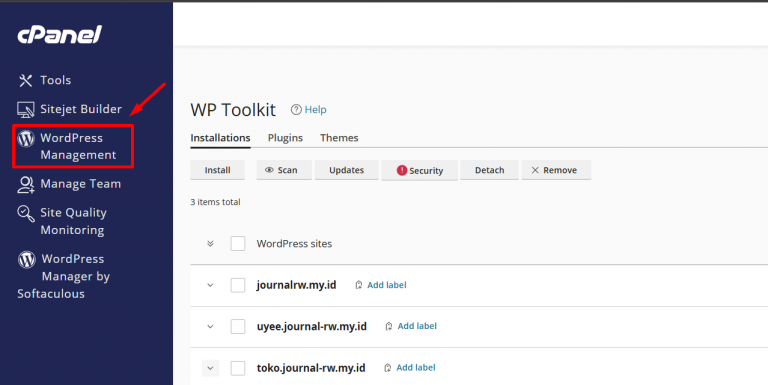Click the label tag icon for uyee.journal-rw.my.id

point(389,326)
